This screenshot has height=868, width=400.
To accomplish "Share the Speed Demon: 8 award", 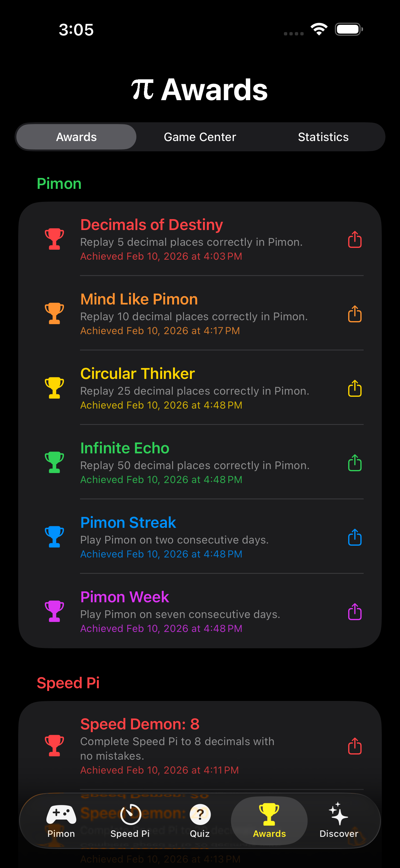I will [x=355, y=746].
